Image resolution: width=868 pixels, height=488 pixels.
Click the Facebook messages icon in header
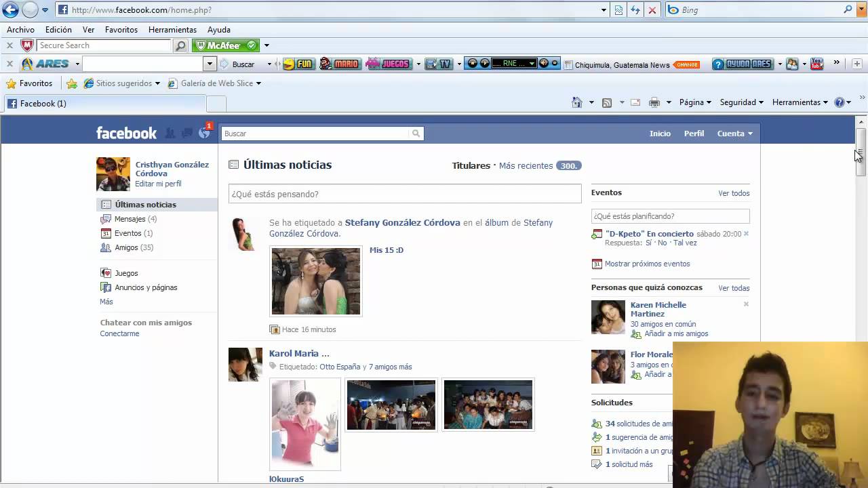point(187,133)
